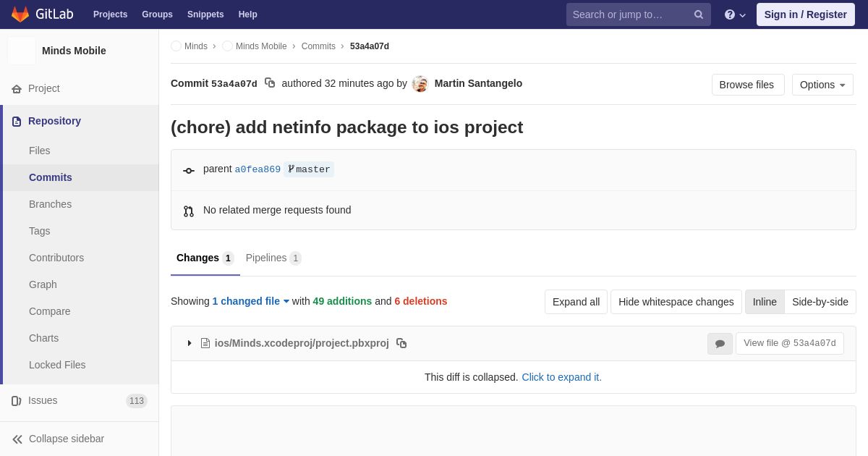Image resolution: width=868 pixels, height=456 pixels.
Task: Expand the 1 changed file dropdown
Action: 250,301
